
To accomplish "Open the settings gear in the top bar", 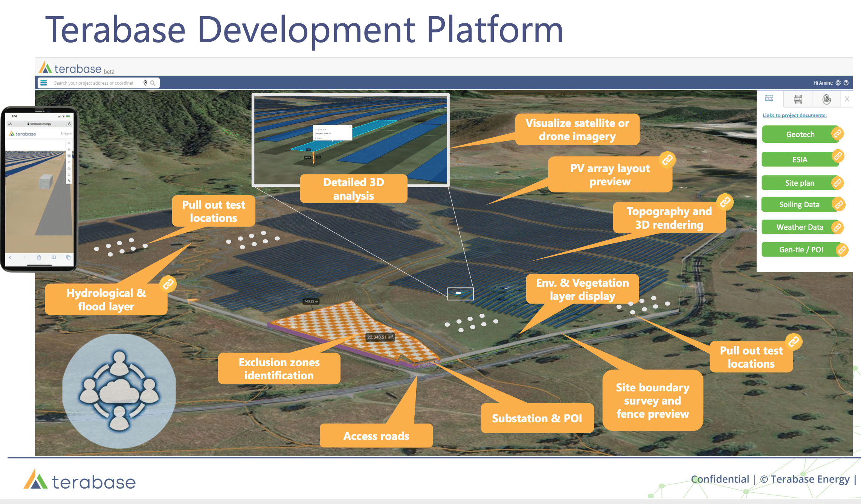I will (838, 82).
